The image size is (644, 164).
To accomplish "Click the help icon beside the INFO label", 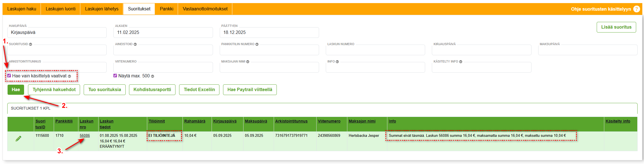I will (x=337, y=62).
